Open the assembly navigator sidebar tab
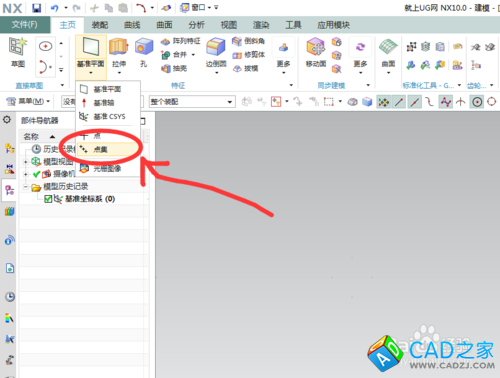 click(x=10, y=148)
